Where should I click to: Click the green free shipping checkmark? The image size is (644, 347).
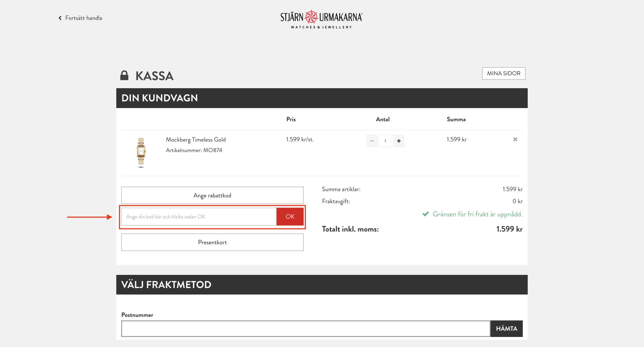(426, 214)
